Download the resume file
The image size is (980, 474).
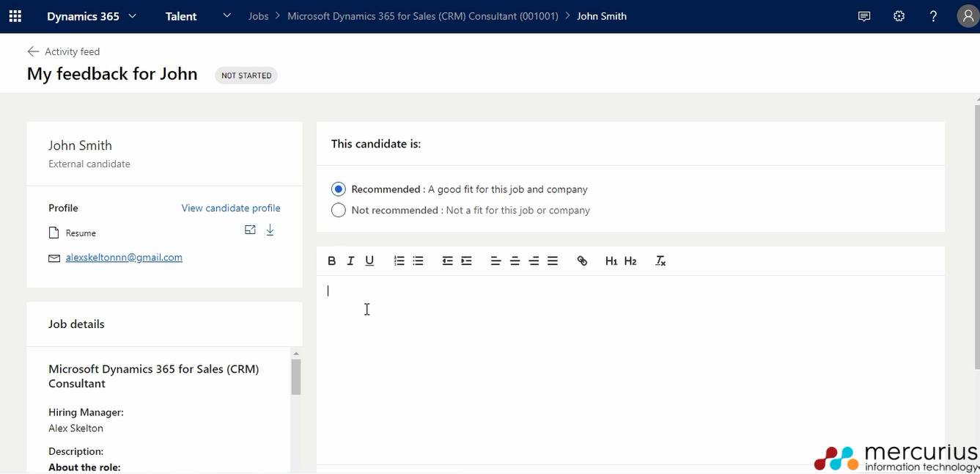[x=270, y=230]
